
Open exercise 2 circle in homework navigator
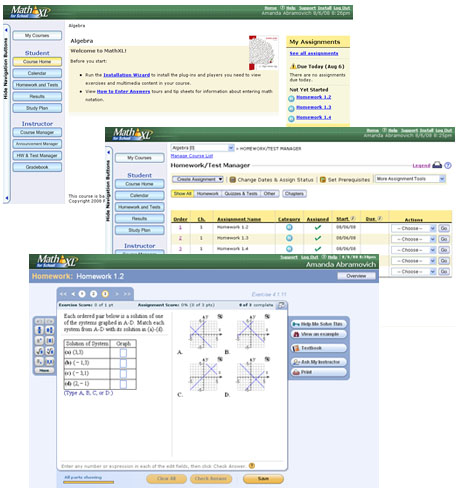coord(94,294)
